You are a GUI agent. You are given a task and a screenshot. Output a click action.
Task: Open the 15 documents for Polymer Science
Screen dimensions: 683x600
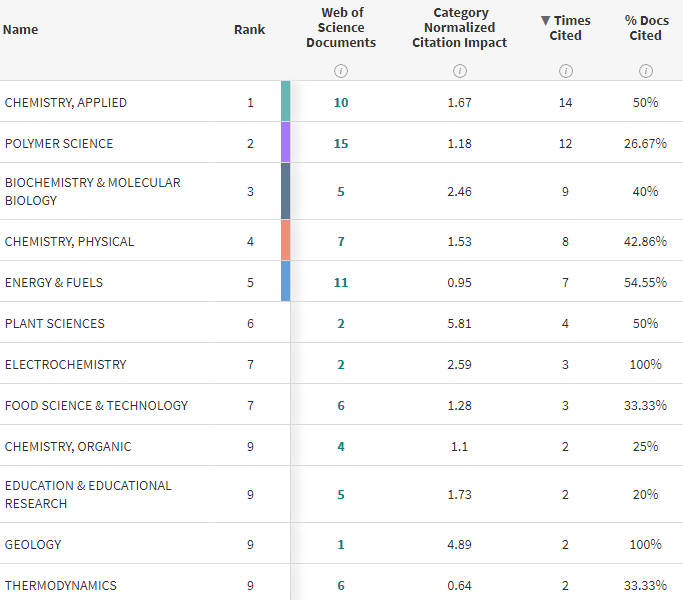[x=341, y=144]
